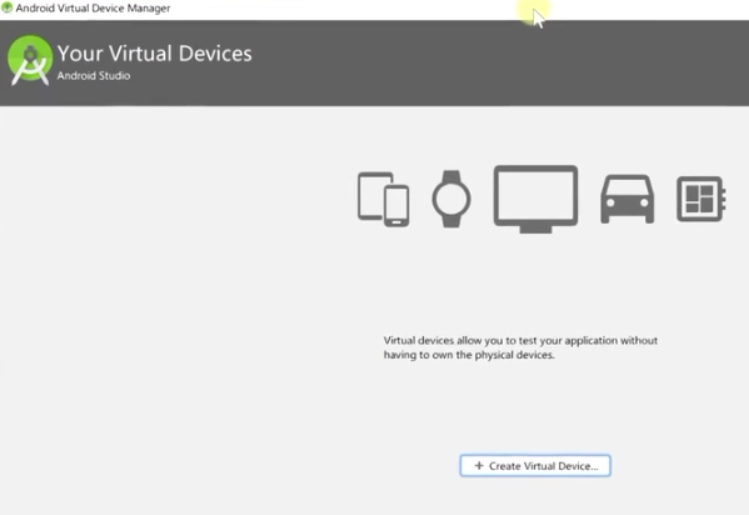The height and width of the screenshot is (515, 749).
Task: Click the Android Auto car icon
Action: point(627,199)
